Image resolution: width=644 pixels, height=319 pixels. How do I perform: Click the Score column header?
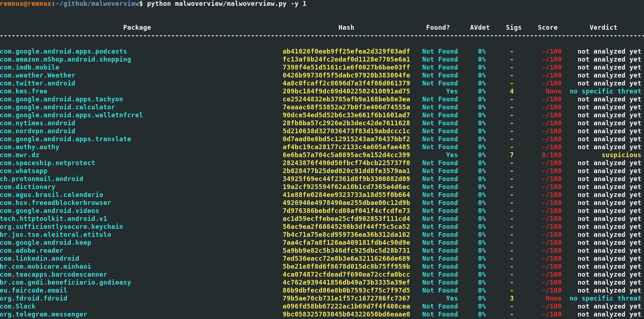point(548,28)
